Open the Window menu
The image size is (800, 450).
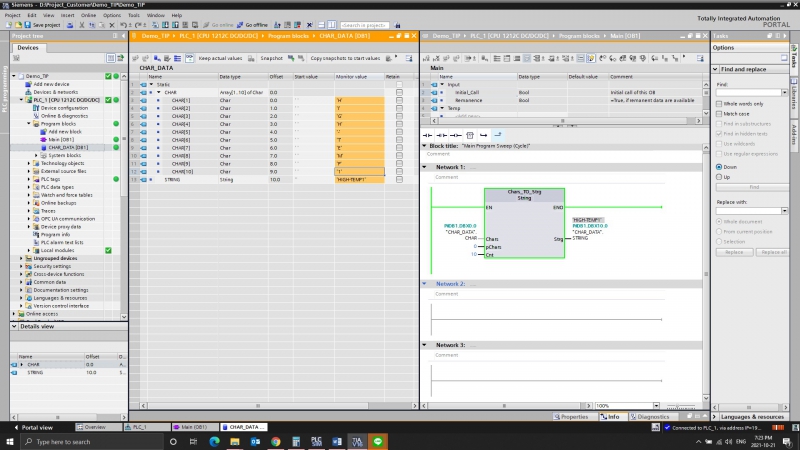(x=156, y=15)
